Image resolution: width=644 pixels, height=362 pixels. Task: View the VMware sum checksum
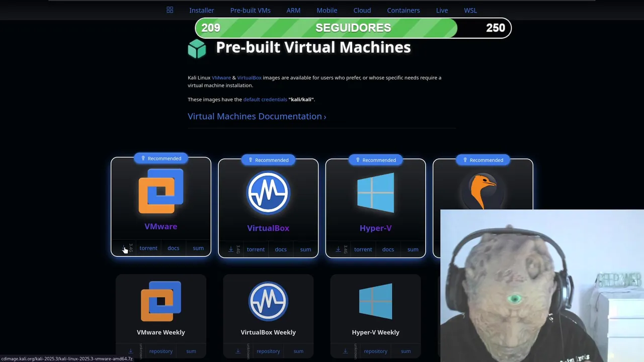tap(198, 248)
